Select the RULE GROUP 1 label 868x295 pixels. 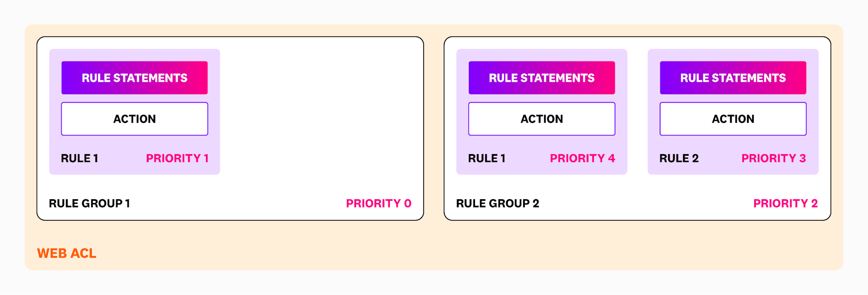[89, 203]
